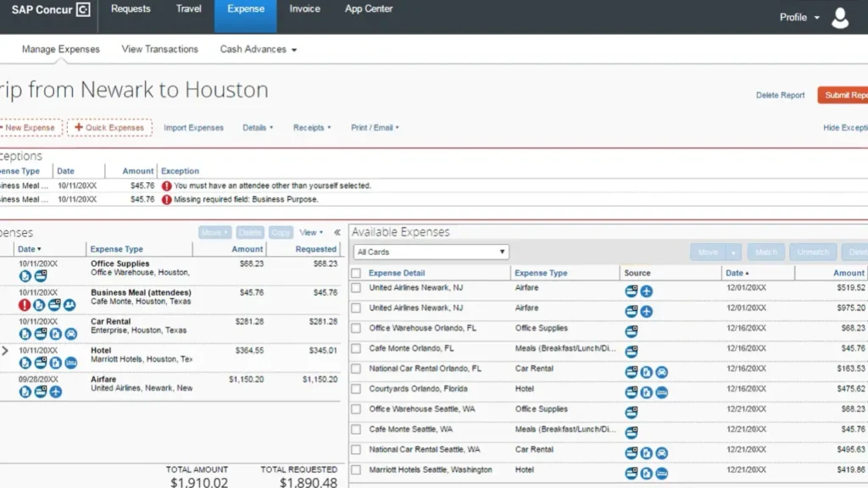Click the Quick Expenses button
This screenshot has width=868, height=488.
pos(109,128)
